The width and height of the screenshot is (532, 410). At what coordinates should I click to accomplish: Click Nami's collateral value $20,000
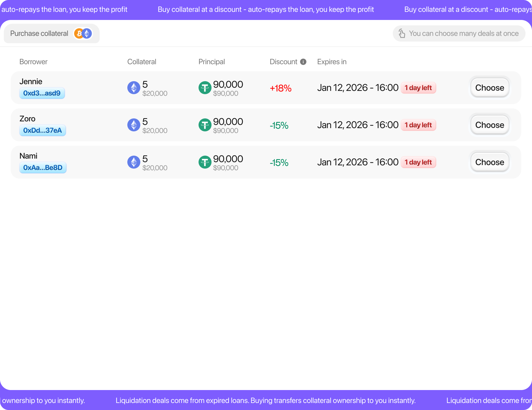(x=155, y=168)
